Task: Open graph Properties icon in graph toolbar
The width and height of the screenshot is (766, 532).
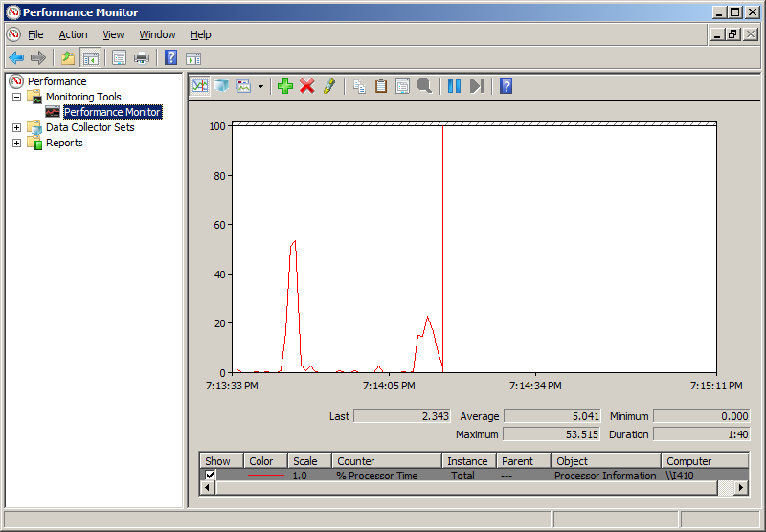Action: coord(402,86)
